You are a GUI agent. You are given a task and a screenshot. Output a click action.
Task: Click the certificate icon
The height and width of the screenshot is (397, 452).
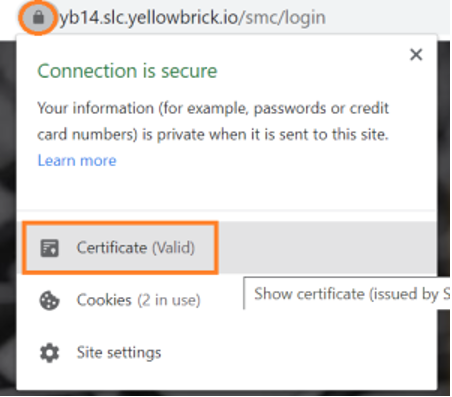click(49, 248)
